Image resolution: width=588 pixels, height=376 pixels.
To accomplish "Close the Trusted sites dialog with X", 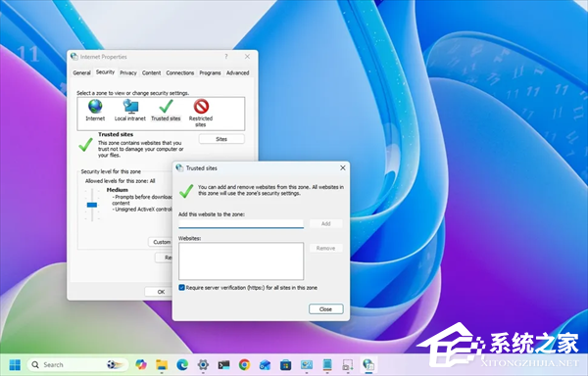I will coord(343,167).
